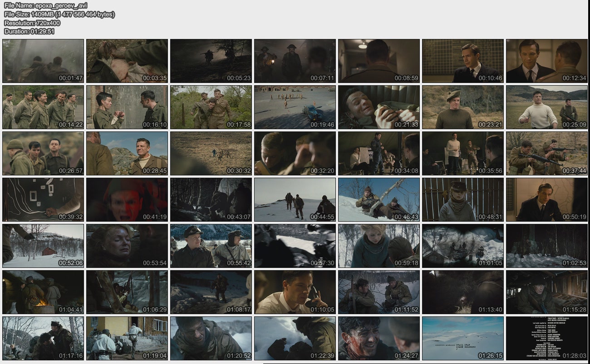Open the campfire thumbnail at 01:04:41

click(x=43, y=292)
